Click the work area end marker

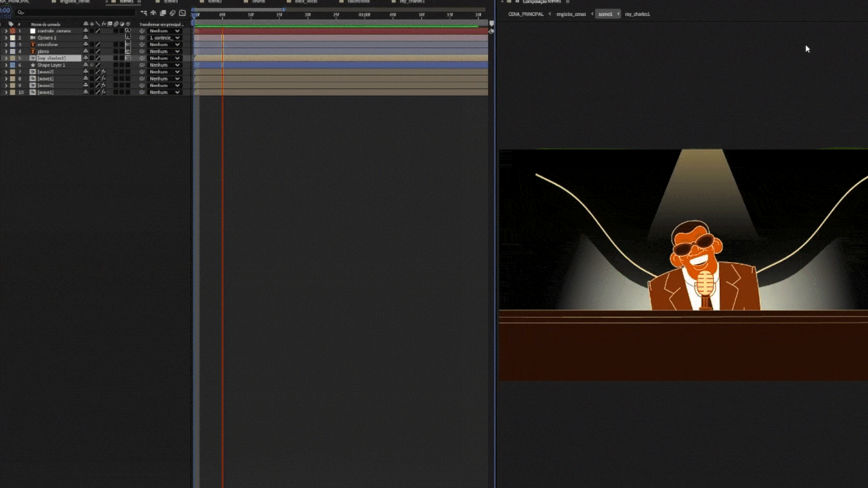tap(491, 23)
